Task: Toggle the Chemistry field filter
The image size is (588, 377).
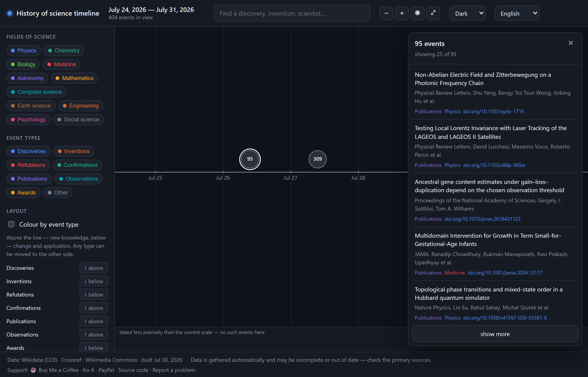Action: pyautogui.click(x=64, y=50)
